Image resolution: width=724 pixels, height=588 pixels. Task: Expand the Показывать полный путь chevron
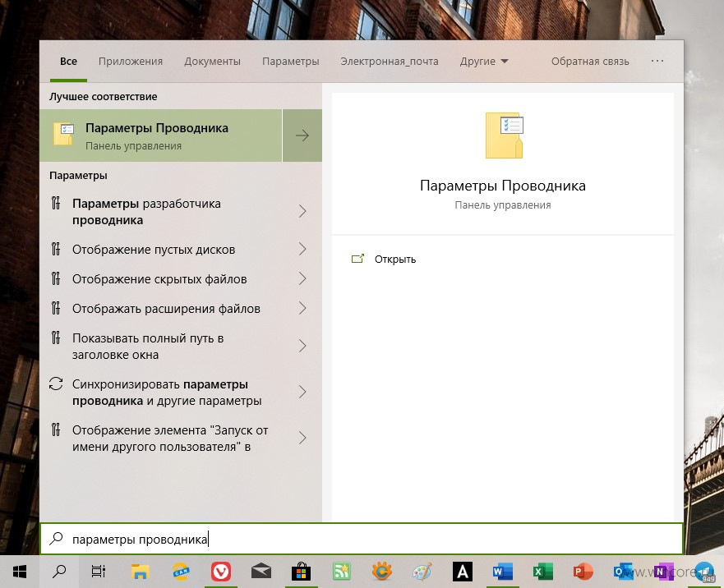(302, 347)
